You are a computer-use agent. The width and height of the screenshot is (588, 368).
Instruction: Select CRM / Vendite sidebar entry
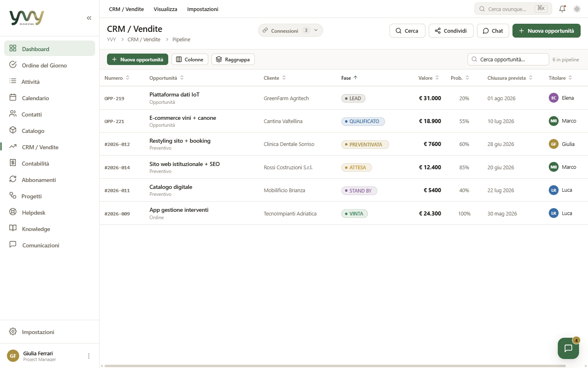tap(49, 147)
